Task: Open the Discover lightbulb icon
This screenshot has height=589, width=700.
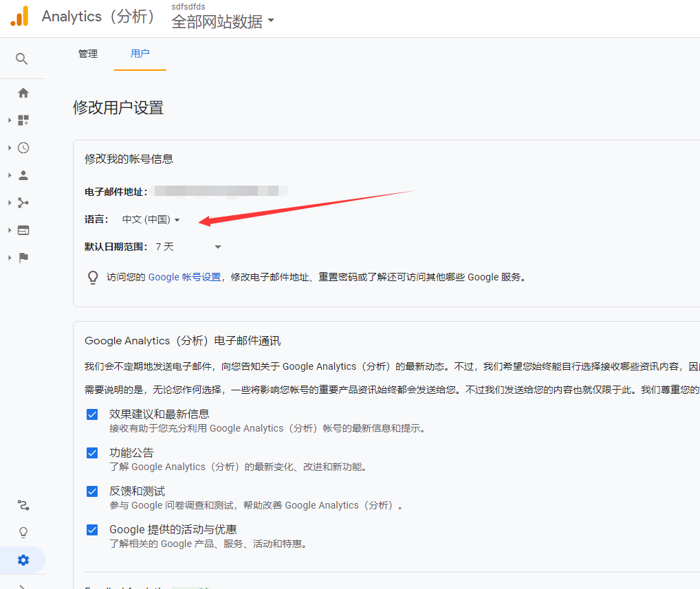Action: coord(23,531)
